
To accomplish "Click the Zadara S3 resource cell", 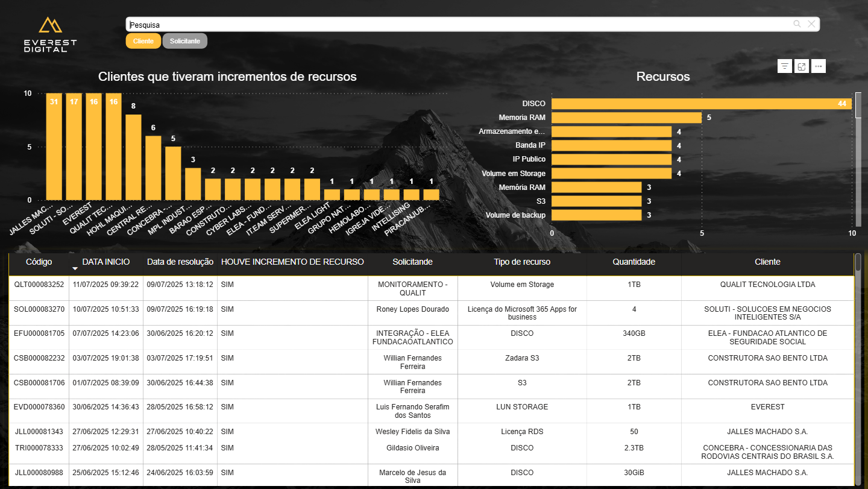I will [x=522, y=358].
